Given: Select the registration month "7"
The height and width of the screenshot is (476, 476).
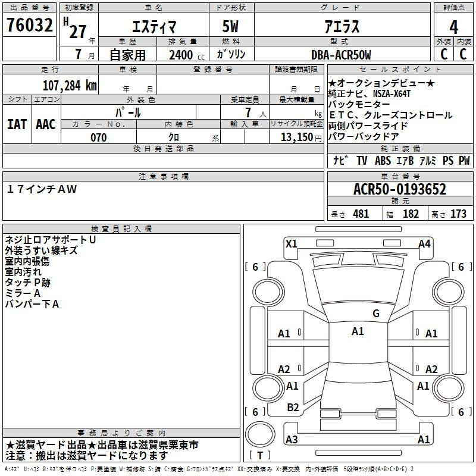Looking at the screenshot, I should pyautogui.click(x=79, y=54).
